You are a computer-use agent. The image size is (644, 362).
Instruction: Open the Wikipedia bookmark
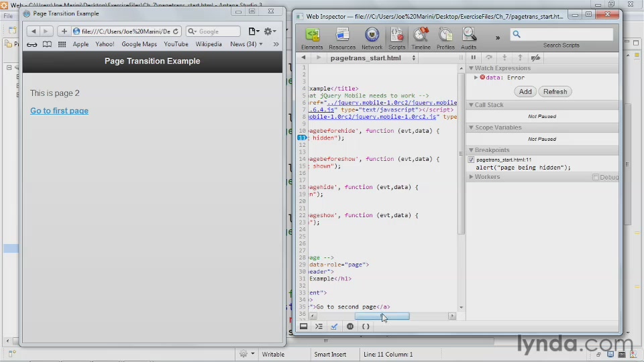click(x=209, y=44)
